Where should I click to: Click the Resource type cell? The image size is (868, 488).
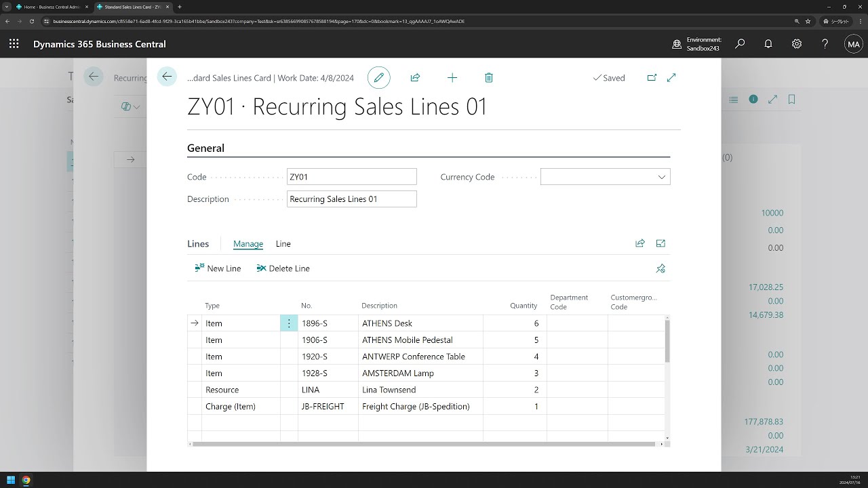click(241, 390)
